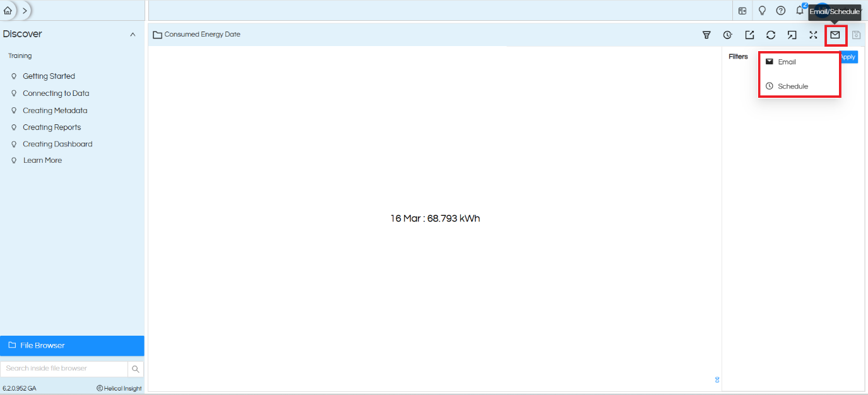Viewport: 868px width, 395px height.
Task: Click the 6.2.0.952 GA version text
Action: tap(20, 389)
